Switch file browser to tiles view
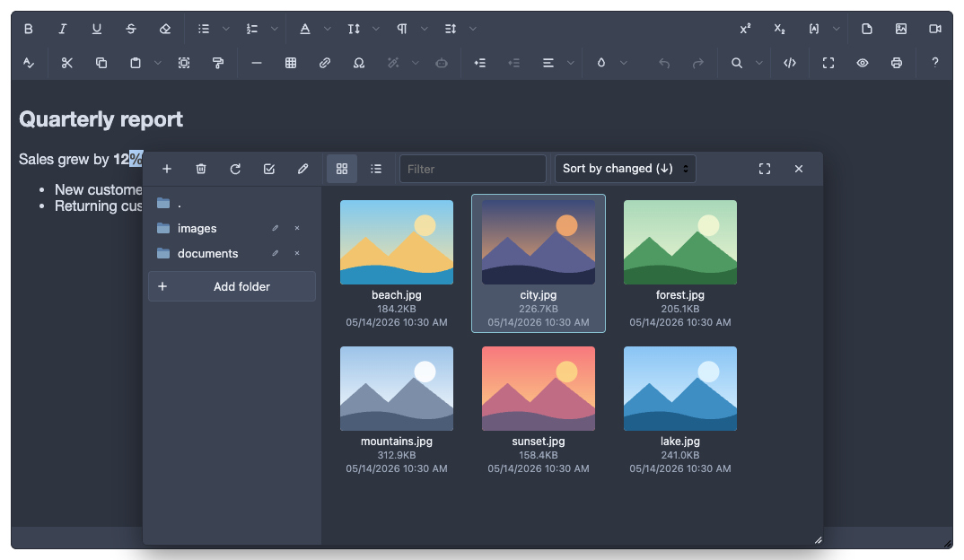964x560 pixels. click(x=342, y=169)
